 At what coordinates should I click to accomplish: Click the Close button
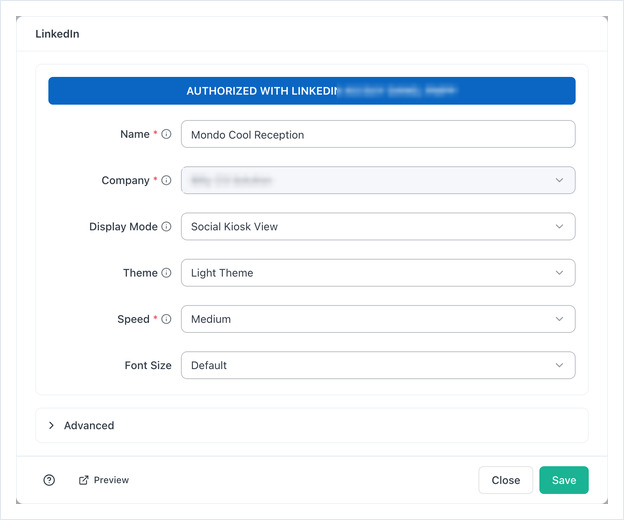click(505, 480)
